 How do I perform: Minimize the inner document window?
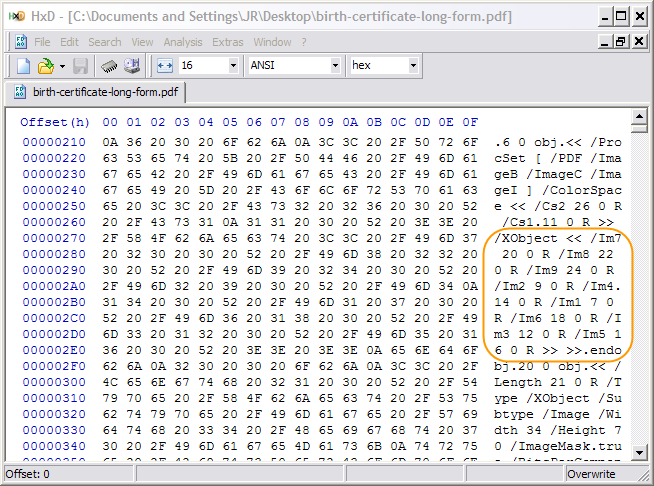[605, 41]
